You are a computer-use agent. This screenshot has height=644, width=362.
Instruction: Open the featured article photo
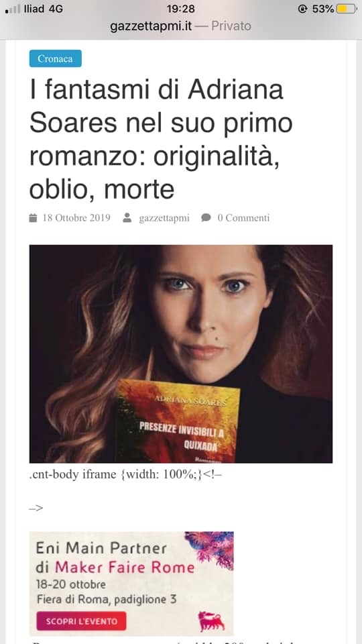[x=181, y=354]
